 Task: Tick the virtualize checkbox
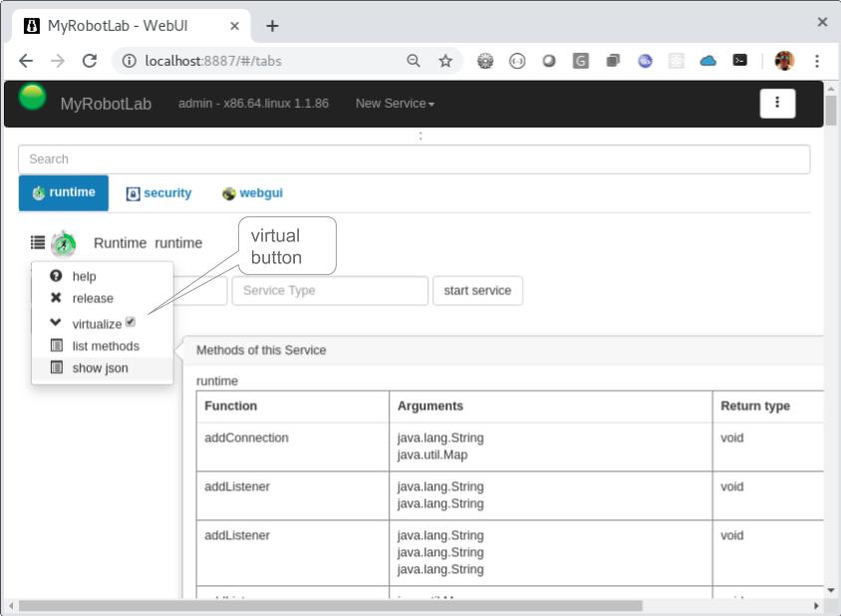131,322
